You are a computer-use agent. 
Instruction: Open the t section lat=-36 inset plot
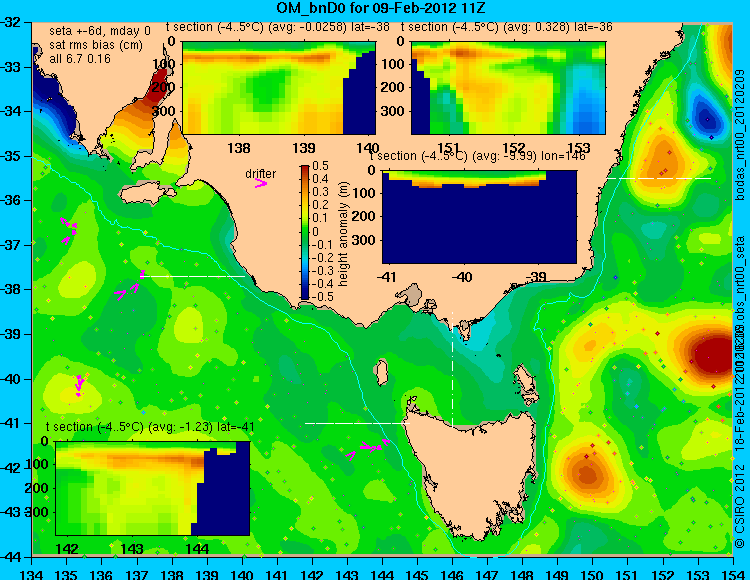point(508,88)
